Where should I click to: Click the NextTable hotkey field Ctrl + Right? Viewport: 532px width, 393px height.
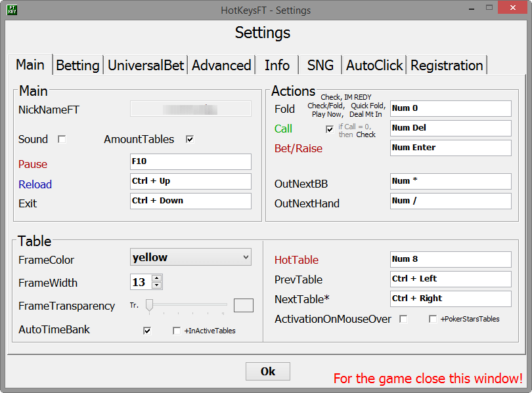pos(451,299)
